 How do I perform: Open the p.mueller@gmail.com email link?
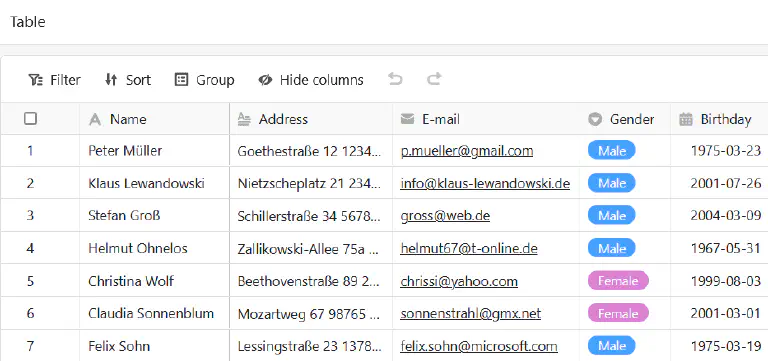(467, 151)
